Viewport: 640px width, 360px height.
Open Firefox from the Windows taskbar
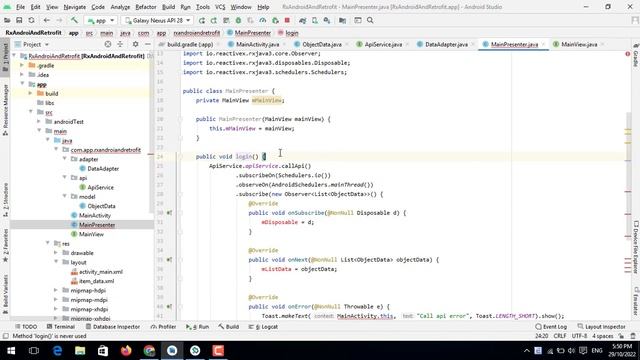pyautogui.click(x=126, y=351)
